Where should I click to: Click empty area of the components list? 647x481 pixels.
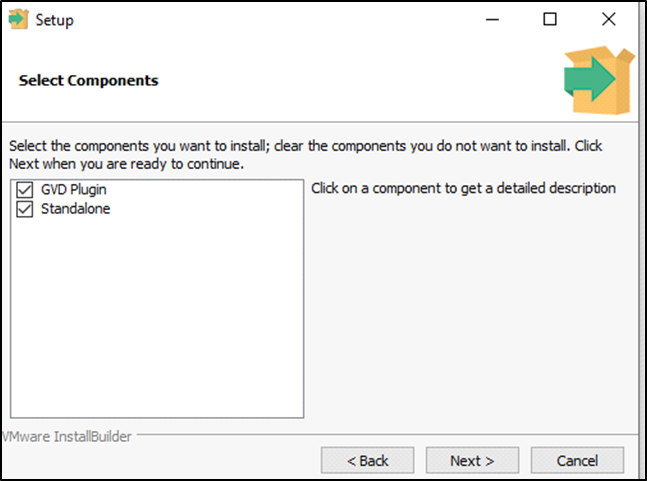tap(155, 320)
